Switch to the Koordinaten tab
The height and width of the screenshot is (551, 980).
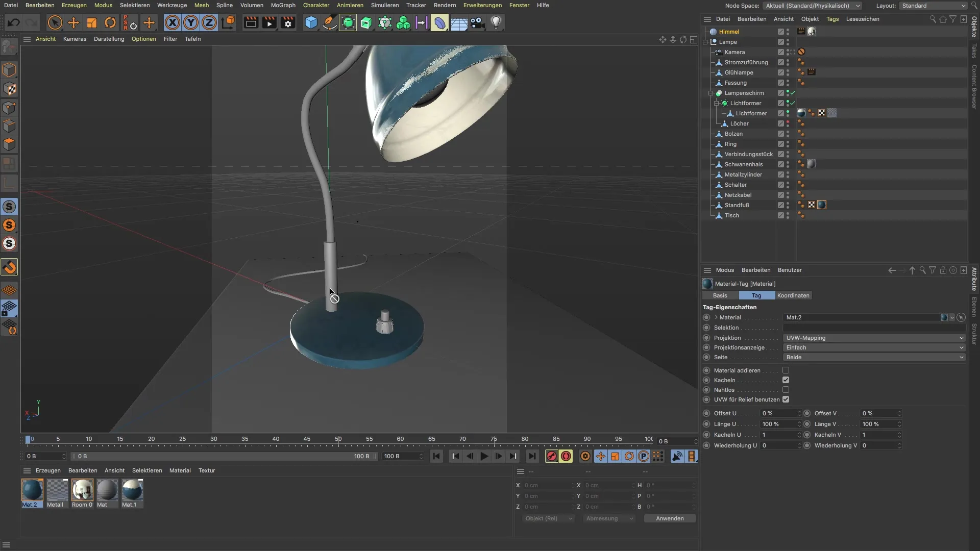click(x=793, y=295)
